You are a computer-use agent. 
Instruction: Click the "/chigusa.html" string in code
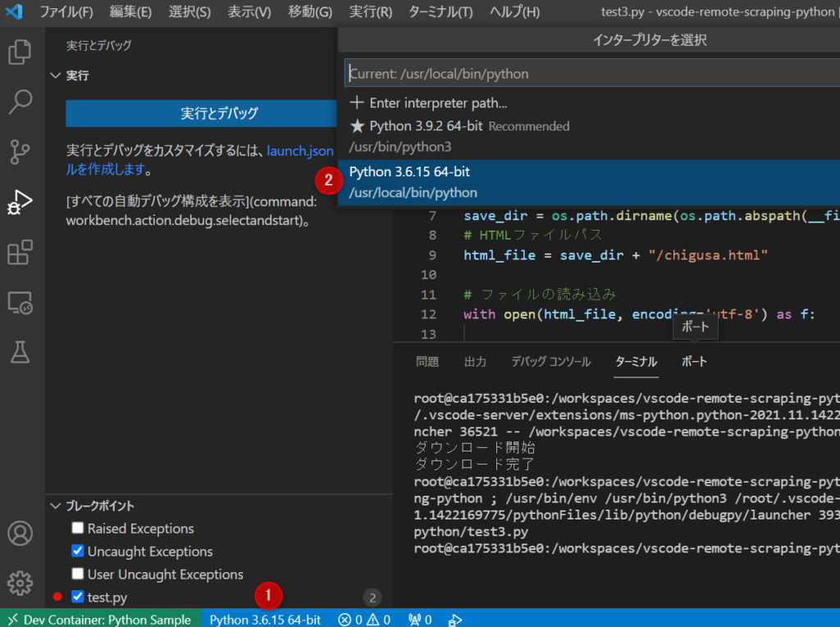click(708, 255)
